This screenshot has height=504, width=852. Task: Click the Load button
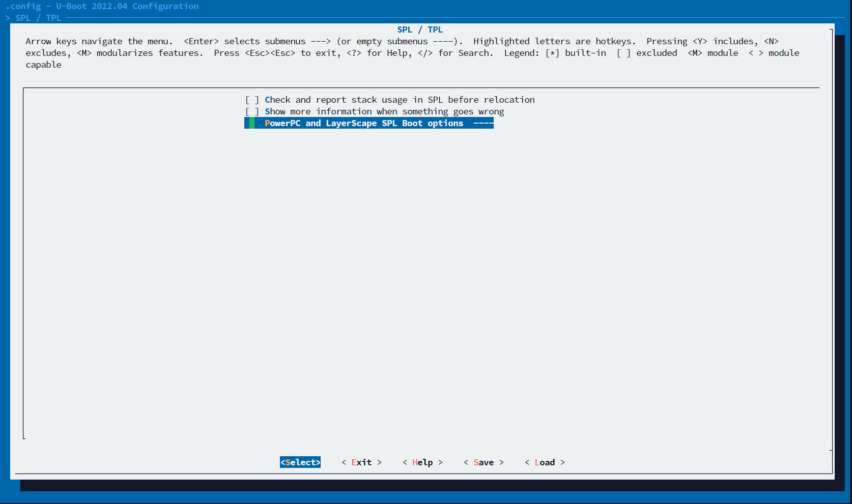click(x=545, y=462)
